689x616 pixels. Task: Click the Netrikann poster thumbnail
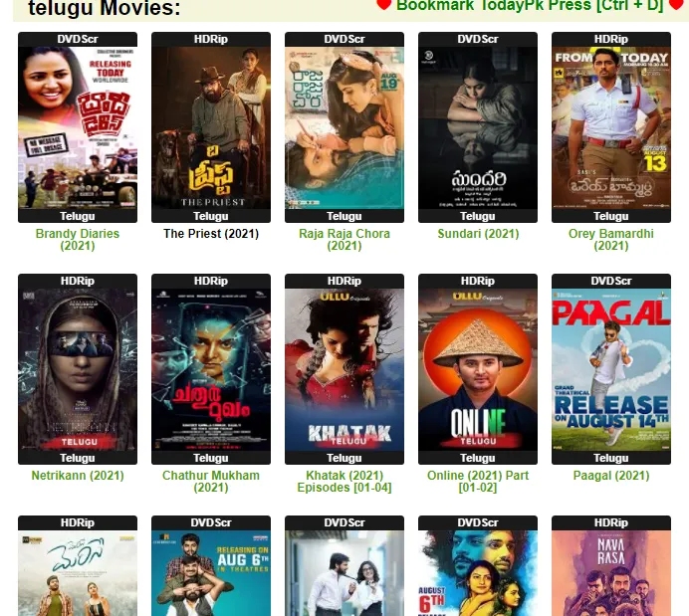pyautogui.click(x=78, y=369)
